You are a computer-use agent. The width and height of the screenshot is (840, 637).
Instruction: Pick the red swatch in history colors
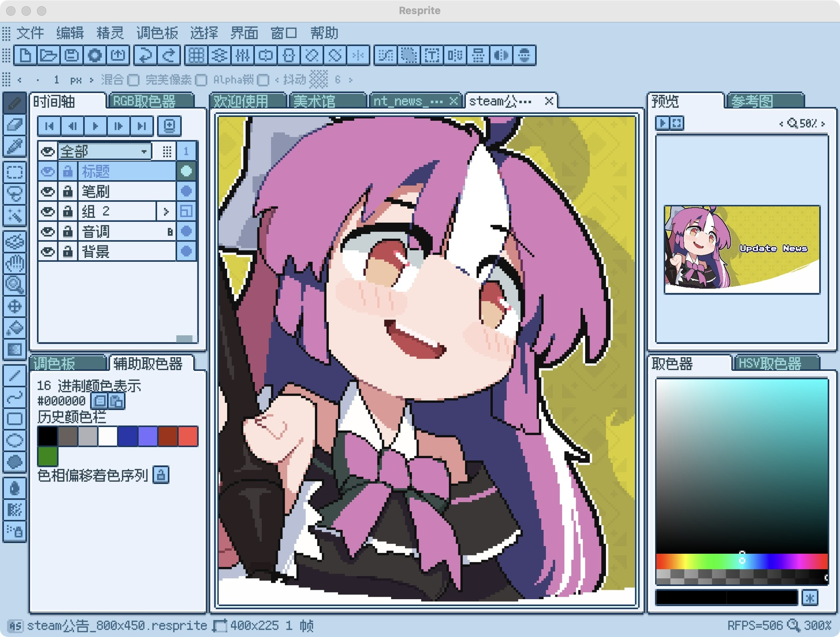tap(188, 436)
